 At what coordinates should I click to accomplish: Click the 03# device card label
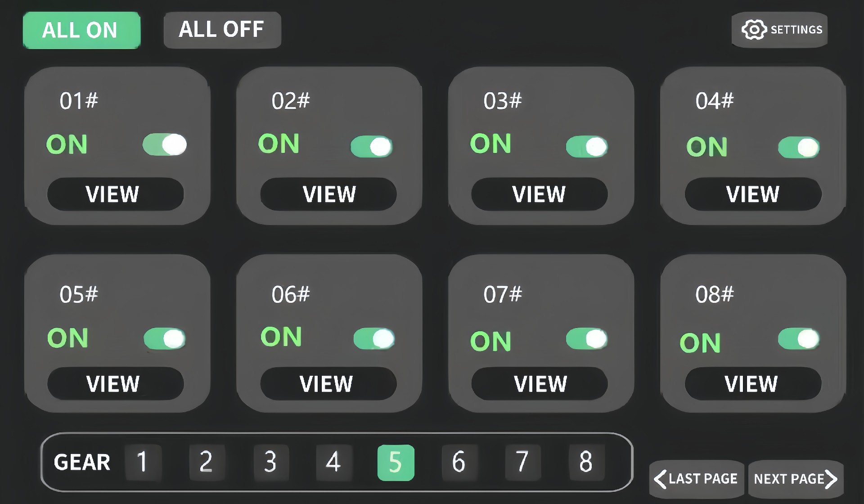tap(502, 101)
